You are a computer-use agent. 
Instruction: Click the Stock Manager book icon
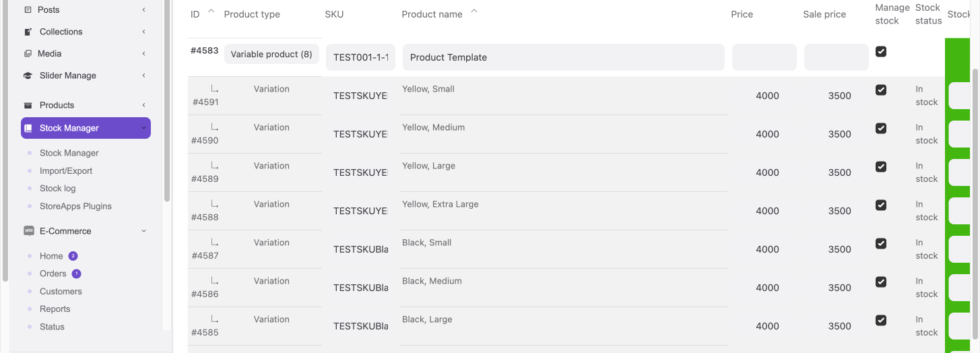pyautogui.click(x=28, y=128)
